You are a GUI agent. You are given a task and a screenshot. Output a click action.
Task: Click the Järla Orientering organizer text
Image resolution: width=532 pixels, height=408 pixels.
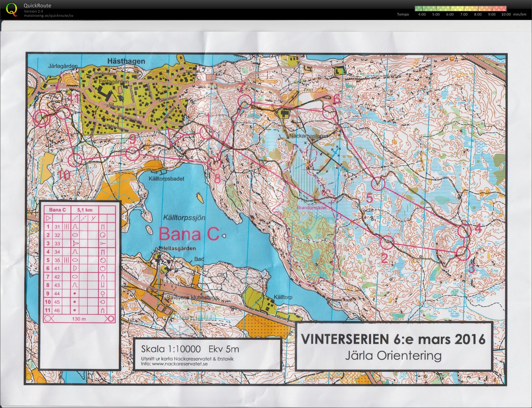[x=393, y=355]
